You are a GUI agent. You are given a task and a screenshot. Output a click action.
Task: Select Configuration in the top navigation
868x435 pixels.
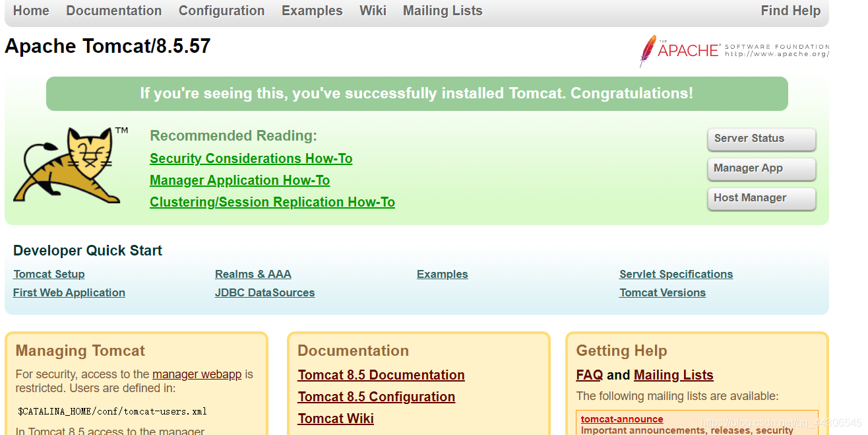[x=222, y=11]
